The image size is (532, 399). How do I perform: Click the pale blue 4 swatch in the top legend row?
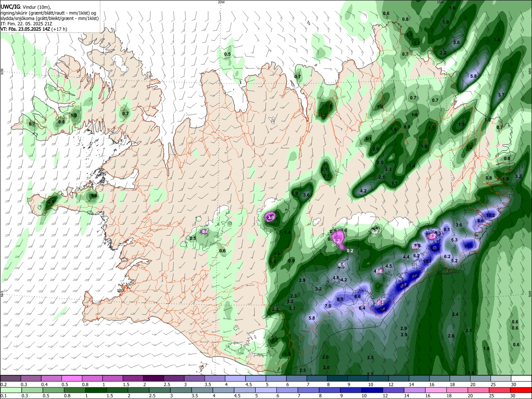pyautogui.click(x=235, y=379)
